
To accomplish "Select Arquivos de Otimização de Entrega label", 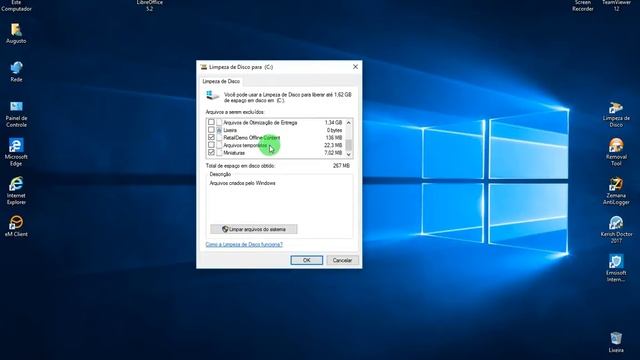I will [260, 122].
